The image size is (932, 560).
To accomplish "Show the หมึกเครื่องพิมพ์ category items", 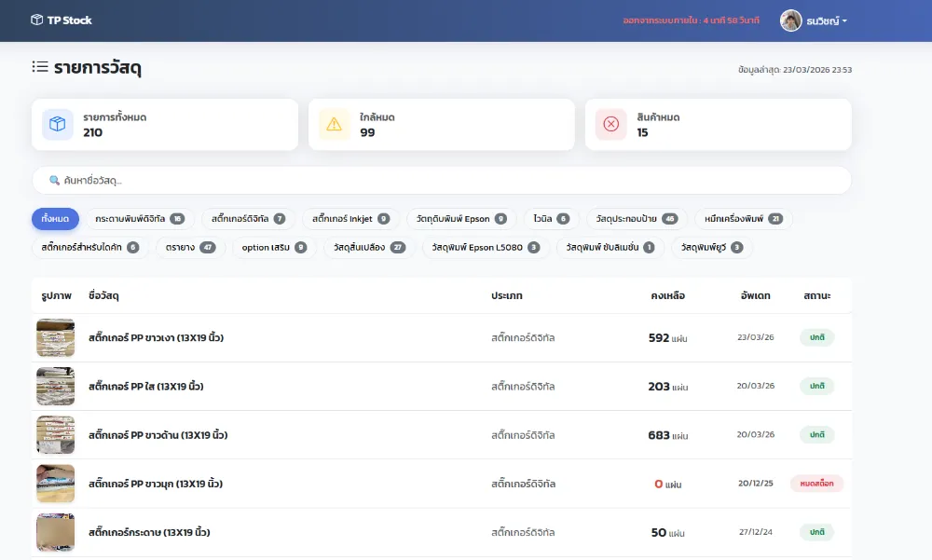I will (743, 219).
